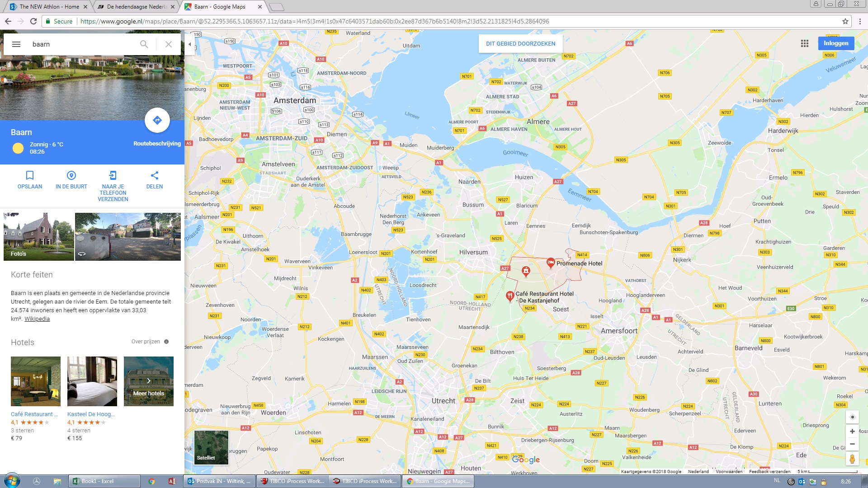Show my location with crosshair button
The image size is (868, 488).
[852, 417]
